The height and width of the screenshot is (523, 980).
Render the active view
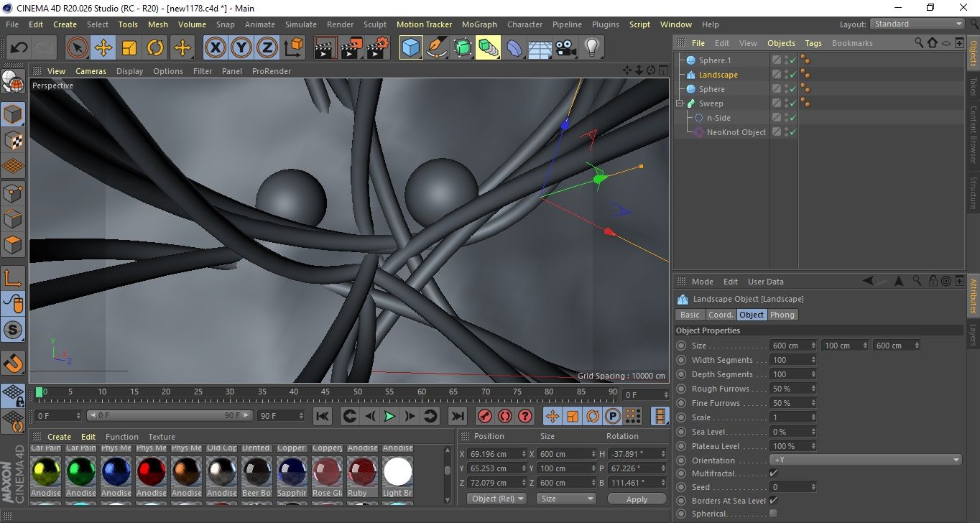(x=326, y=48)
